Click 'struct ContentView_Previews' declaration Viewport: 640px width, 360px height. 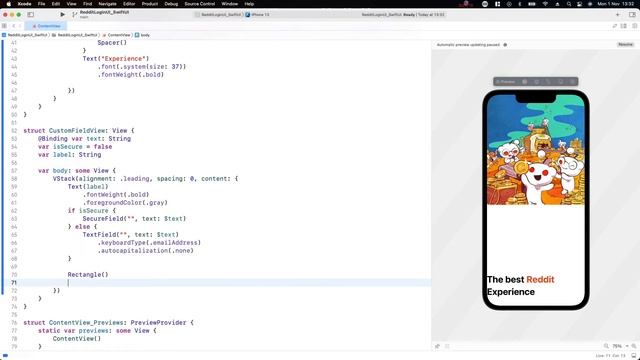click(109, 323)
